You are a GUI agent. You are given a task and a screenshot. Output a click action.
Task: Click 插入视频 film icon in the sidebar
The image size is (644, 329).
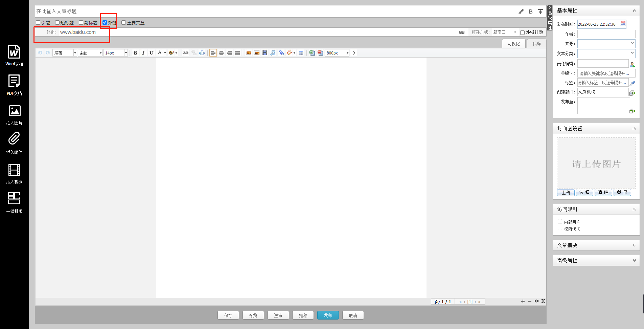(x=14, y=174)
